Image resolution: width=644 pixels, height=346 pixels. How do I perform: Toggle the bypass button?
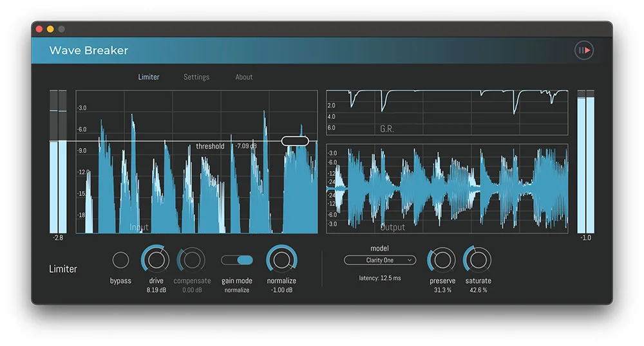point(120,260)
